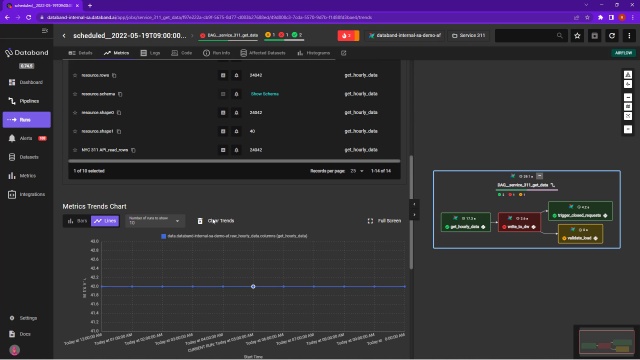640x360 pixels.
Task: Open the Dashboard page
Action: 26,82
